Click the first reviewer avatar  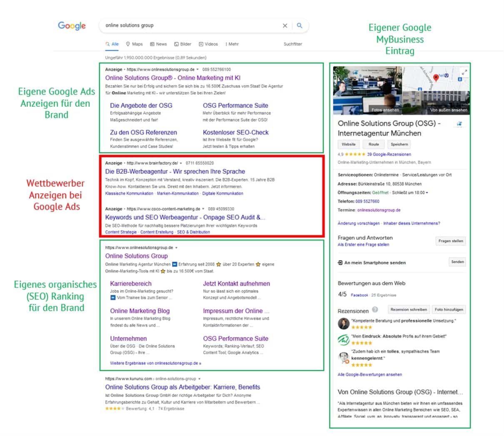click(343, 323)
